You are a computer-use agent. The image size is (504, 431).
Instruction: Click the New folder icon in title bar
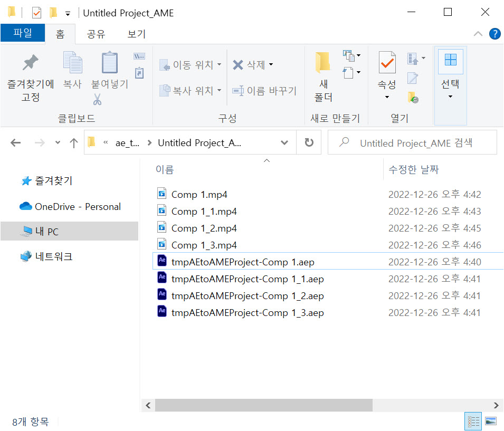coord(53,13)
